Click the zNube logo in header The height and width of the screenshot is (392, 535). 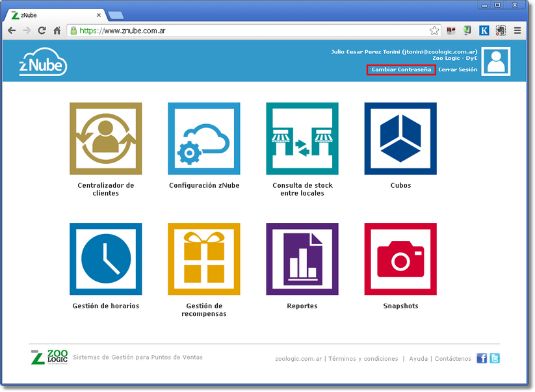tap(43, 63)
